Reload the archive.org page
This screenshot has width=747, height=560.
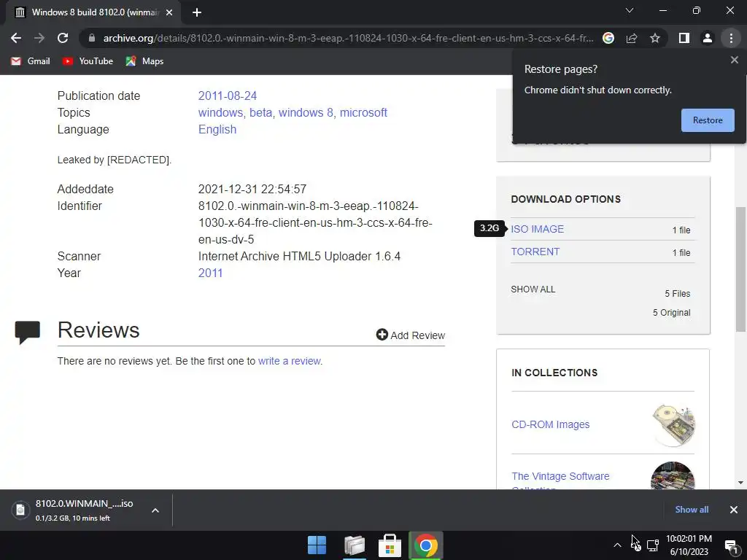tap(63, 38)
